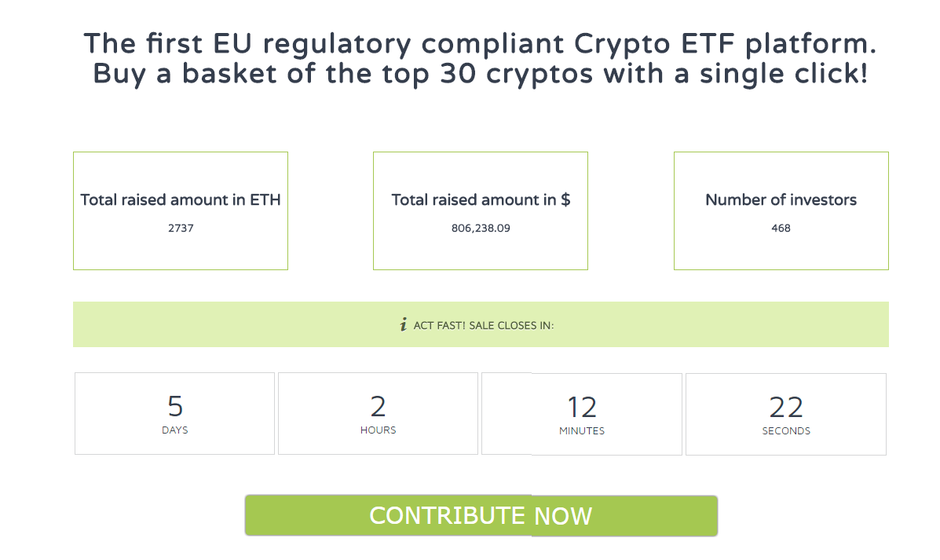Screen dimensions: 940x560
Task: Click the 'Buy a basket of the top 30 cryptos' line
Action: click(x=480, y=75)
